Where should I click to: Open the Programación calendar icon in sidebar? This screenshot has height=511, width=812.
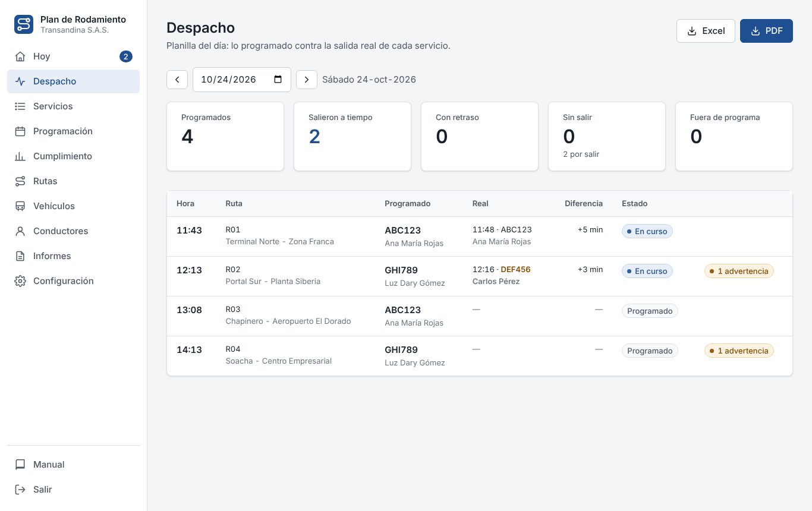tap(20, 131)
